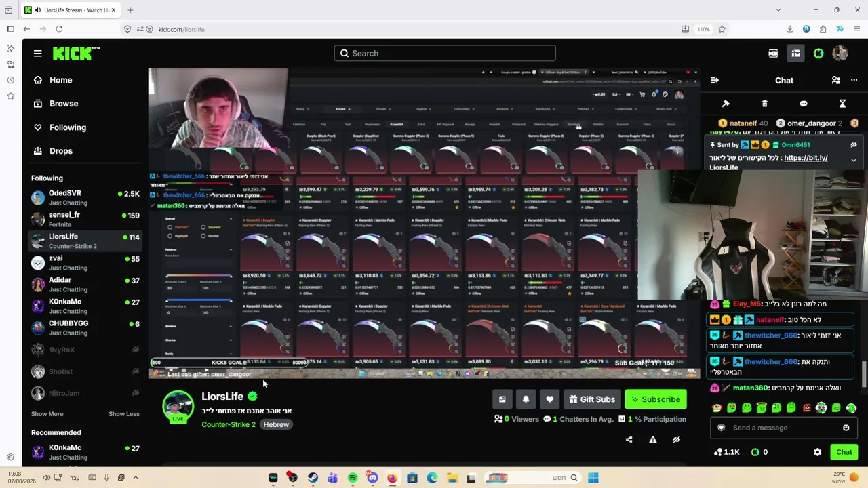Click the 1.1K channel points balance
The height and width of the screenshot is (488, 868).
click(x=727, y=452)
